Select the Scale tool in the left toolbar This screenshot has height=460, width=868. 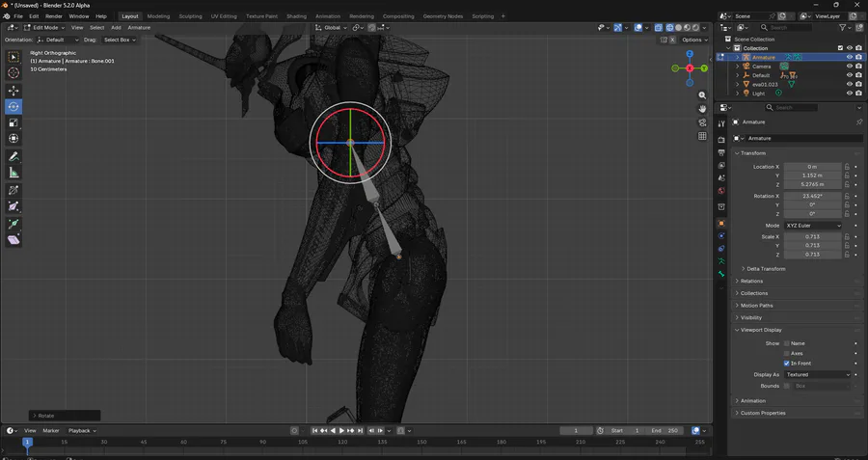14,122
